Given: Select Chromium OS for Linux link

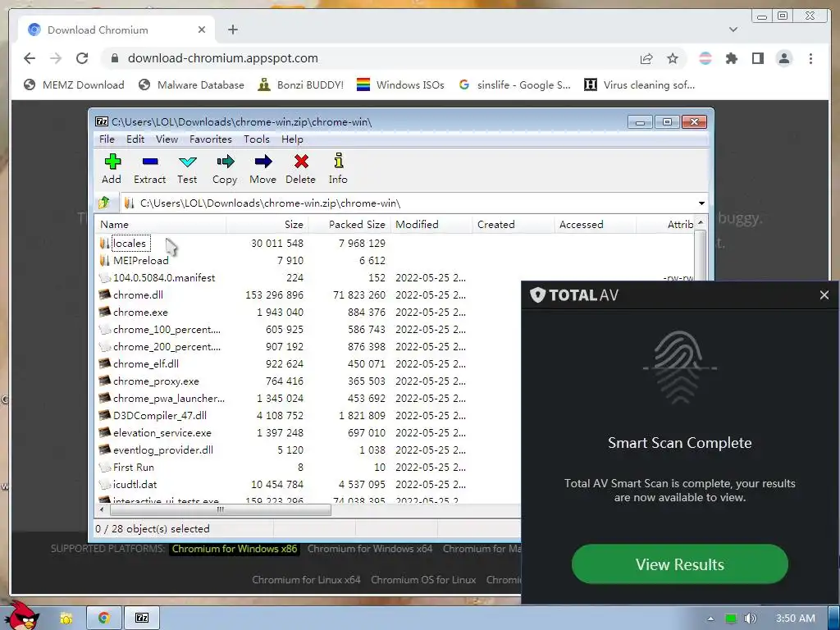Looking at the screenshot, I should (x=423, y=580).
